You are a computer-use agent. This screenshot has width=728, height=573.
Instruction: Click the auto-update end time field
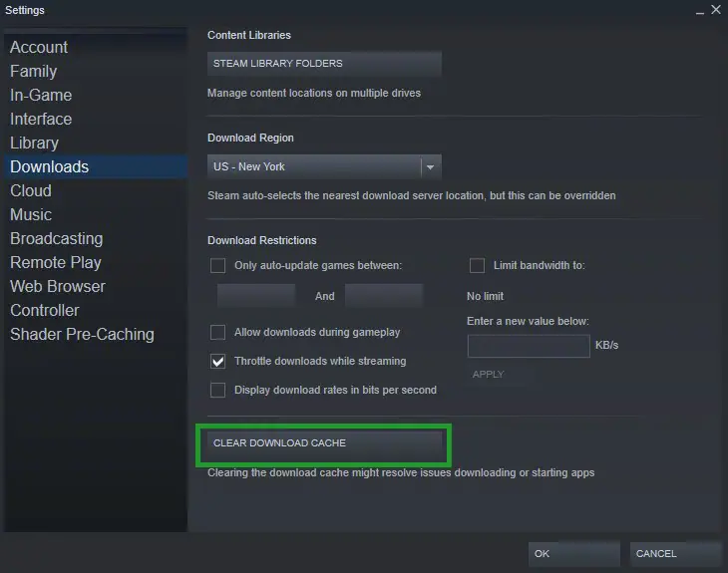pyautogui.click(x=384, y=296)
